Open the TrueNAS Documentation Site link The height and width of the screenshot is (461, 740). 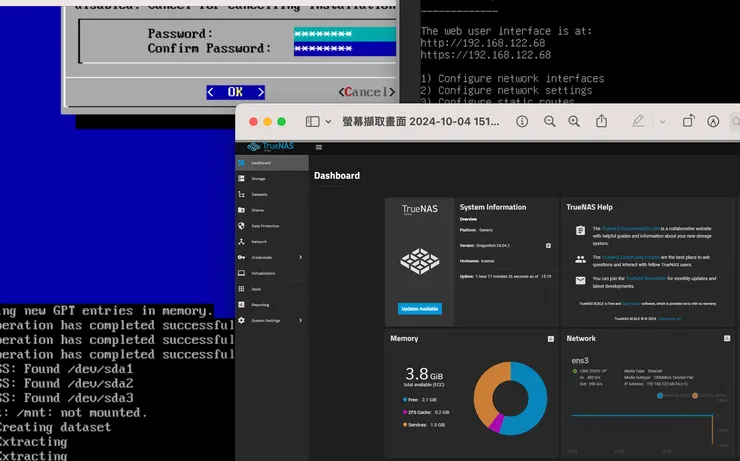[631, 228]
